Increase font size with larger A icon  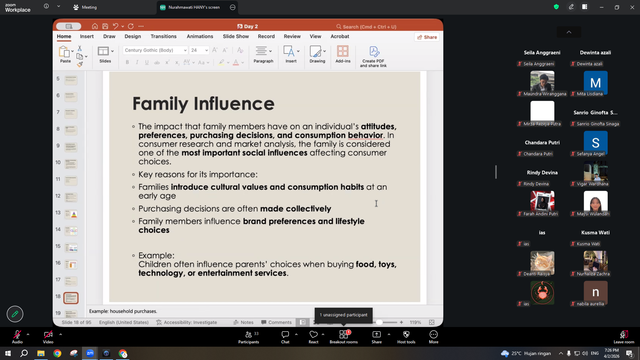pyautogui.click(x=215, y=50)
